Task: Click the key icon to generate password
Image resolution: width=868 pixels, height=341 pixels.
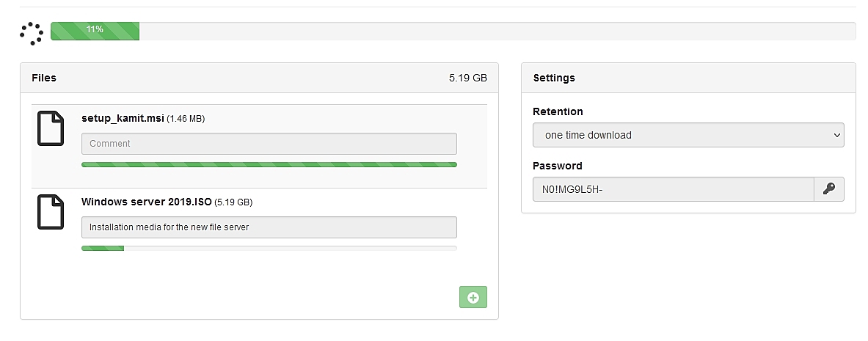Action: (829, 189)
